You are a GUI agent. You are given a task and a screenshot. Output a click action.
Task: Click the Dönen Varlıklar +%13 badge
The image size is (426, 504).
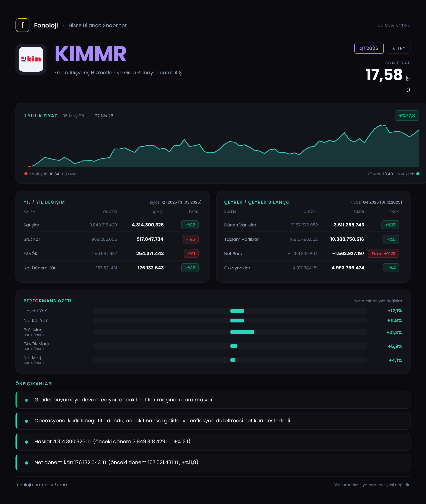390,225
